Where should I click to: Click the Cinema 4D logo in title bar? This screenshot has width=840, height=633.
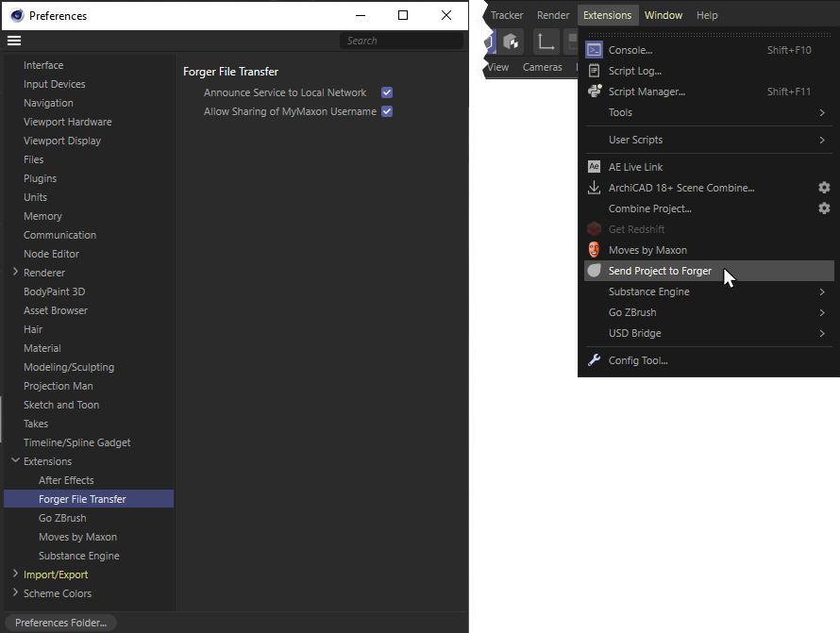tap(17, 15)
